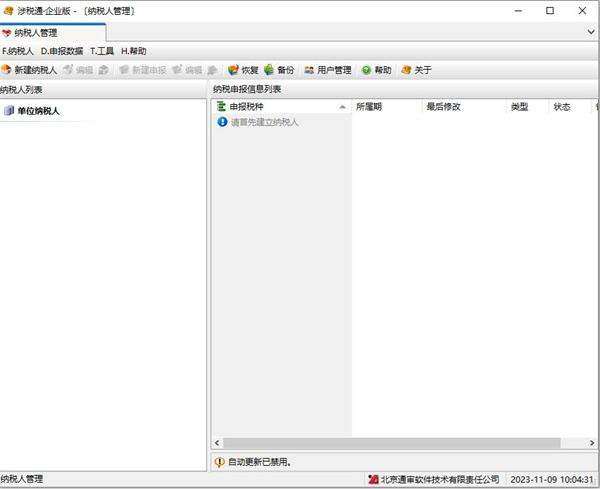This screenshot has width=600, height=489.
Task: Click the 新建纳税人 toolbar button
Action: point(30,70)
